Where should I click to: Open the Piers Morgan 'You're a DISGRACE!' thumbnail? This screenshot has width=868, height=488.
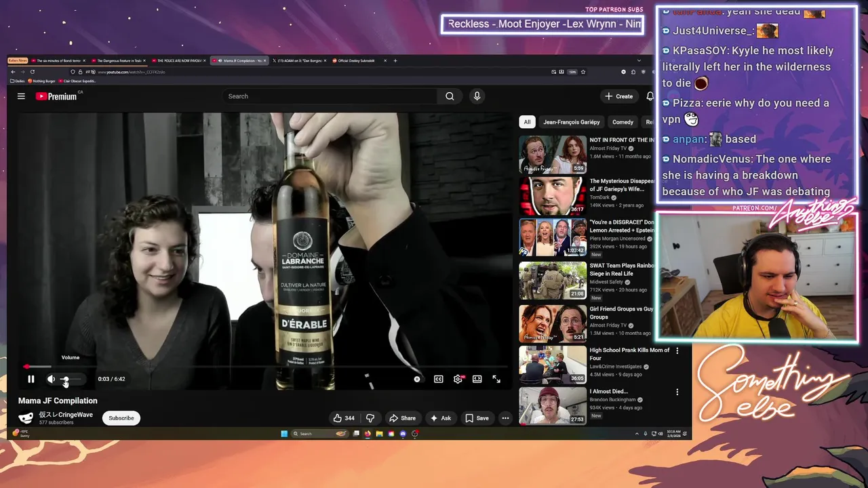tap(553, 237)
